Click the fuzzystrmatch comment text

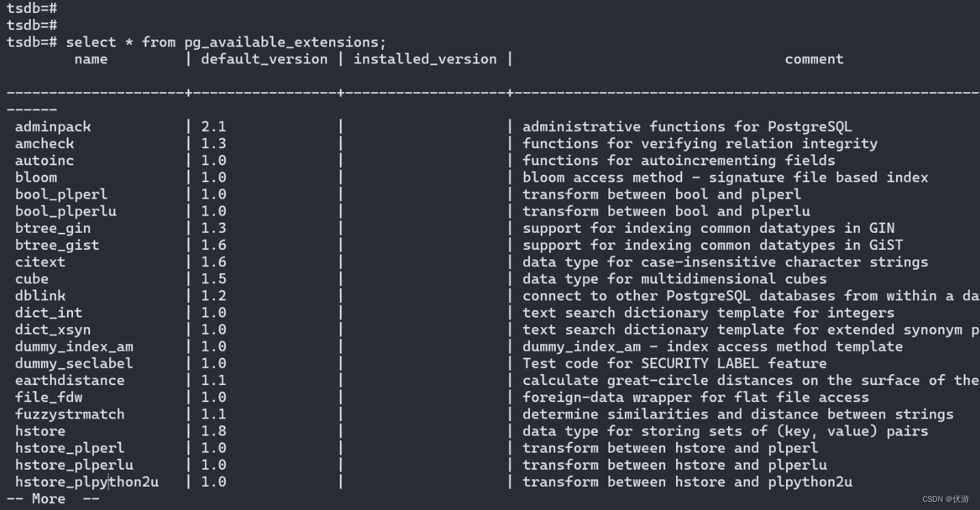click(738, 414)
